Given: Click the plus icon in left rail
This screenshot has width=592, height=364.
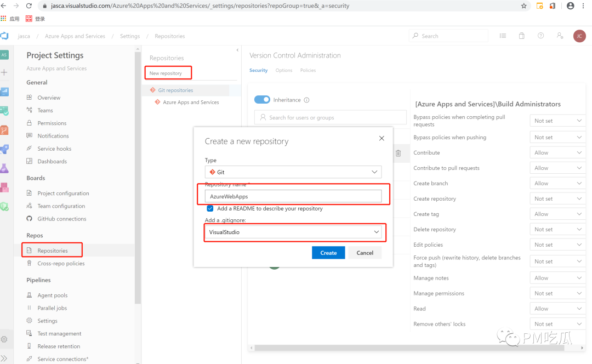Looking at the screenshot, I should click(4, 72).
